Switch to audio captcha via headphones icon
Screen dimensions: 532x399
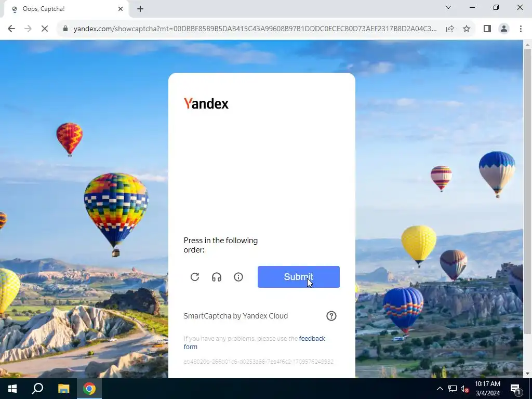click(217, 277)
